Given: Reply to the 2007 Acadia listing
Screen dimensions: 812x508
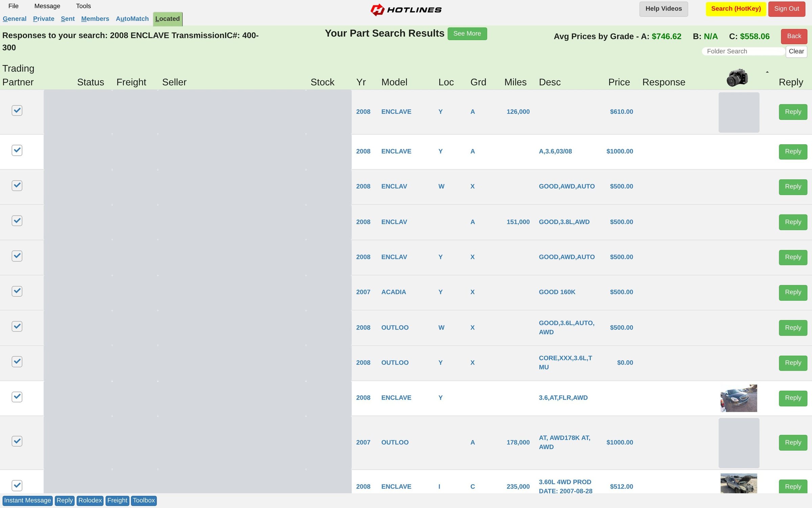Looking at the screenshot, I should coord(793,292).
